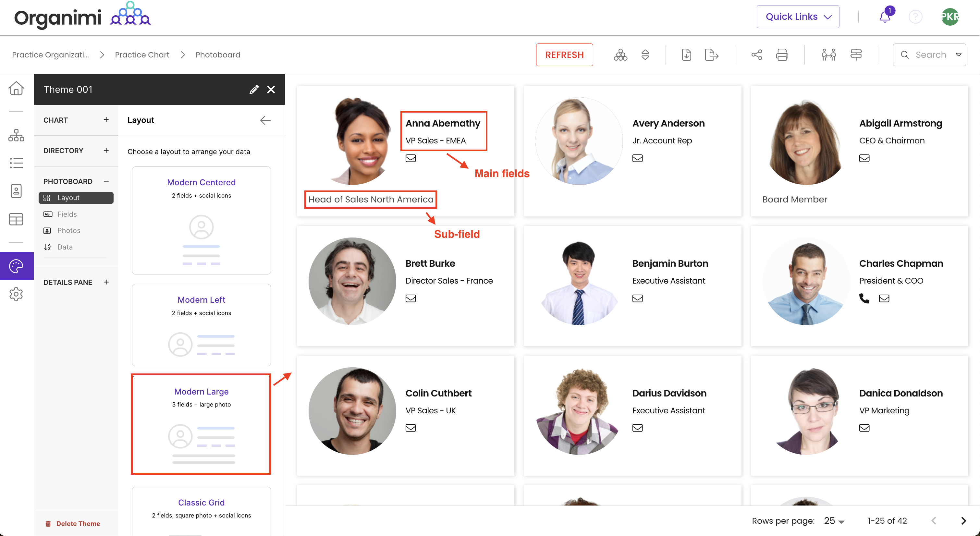Click the 'Board Member' text
Image resolution: width=980 pixels, height=536 pixels.
(794, 199)
